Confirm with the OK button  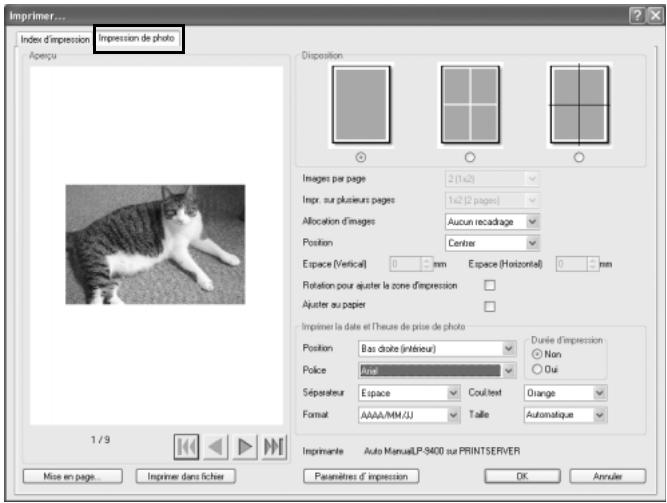tap(522, 476)
